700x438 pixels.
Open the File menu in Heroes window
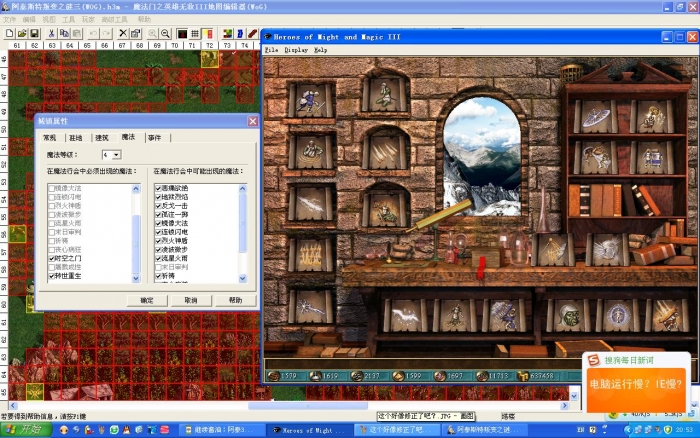coord(271,50)
